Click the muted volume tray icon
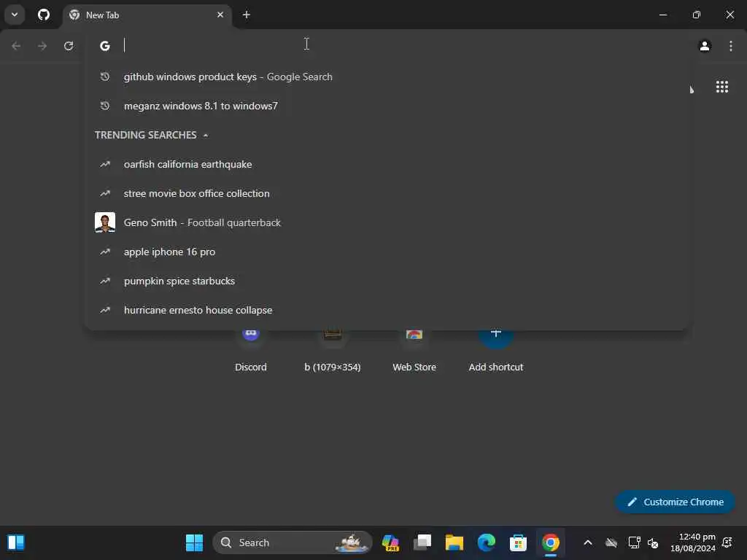Viewport: 747px width, 560px height. [x=653, y=542]
